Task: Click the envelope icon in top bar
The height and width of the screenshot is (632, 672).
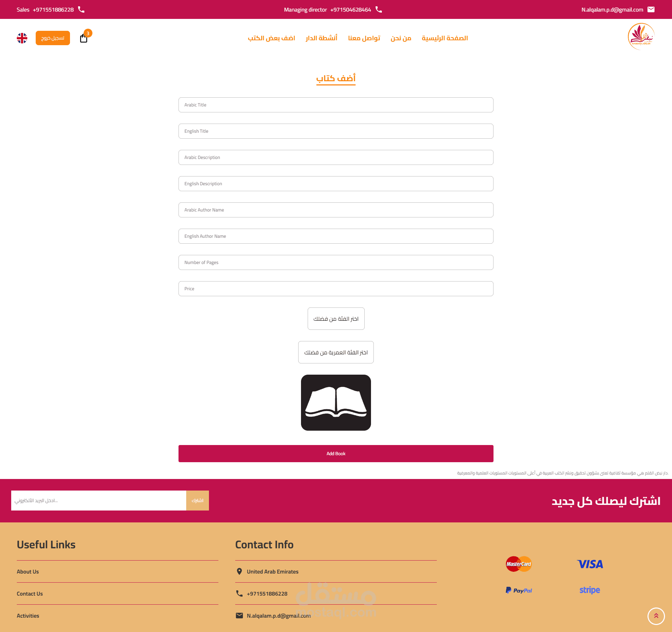Action: pos(651,9)
